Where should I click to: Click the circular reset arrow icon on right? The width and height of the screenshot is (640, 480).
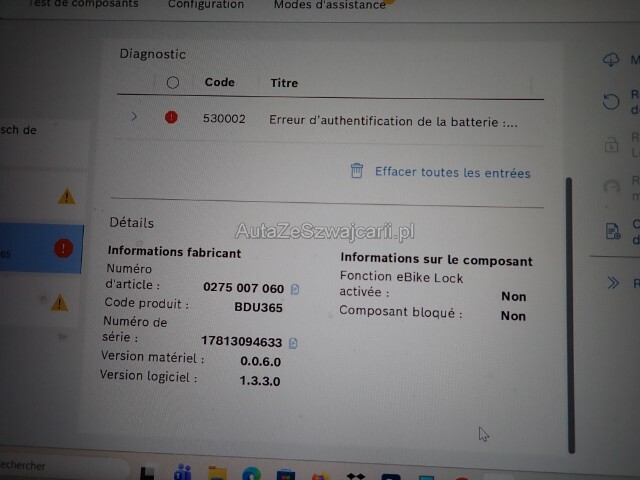click(x=612, y=101)
